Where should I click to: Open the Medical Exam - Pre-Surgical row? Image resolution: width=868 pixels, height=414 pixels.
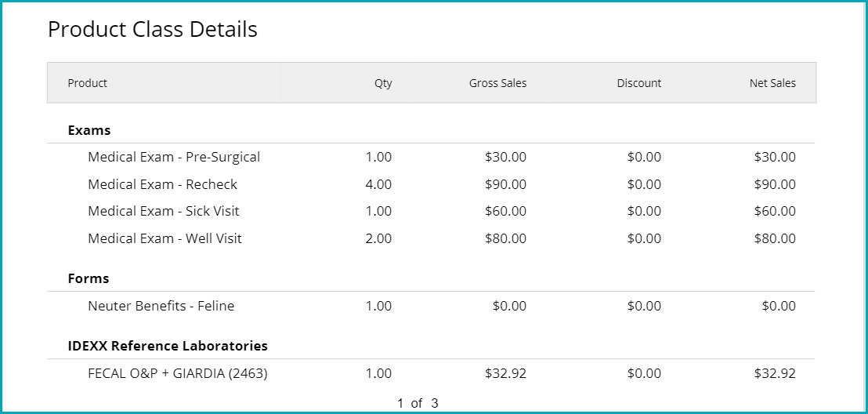tap(174, 157)
